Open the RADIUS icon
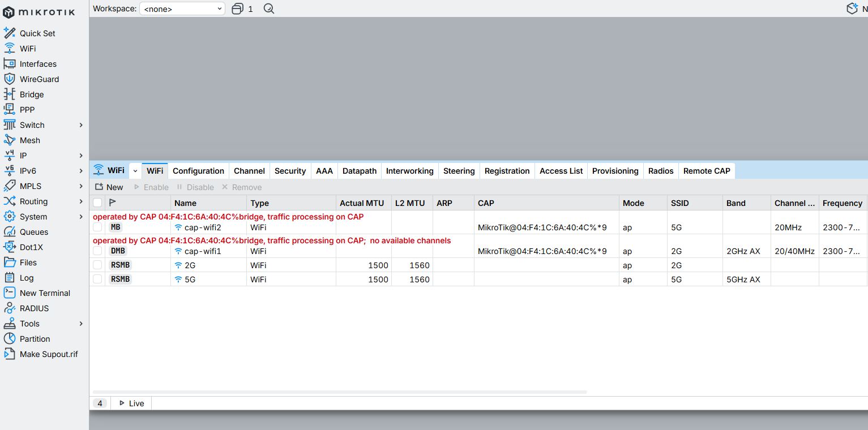The width and height of the screenshot is (868, 430). tap(10, 308)
